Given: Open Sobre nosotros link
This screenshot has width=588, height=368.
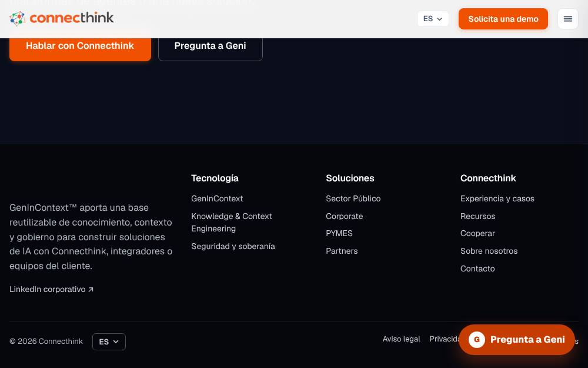Looking at the screenshot, I should 489,251.
